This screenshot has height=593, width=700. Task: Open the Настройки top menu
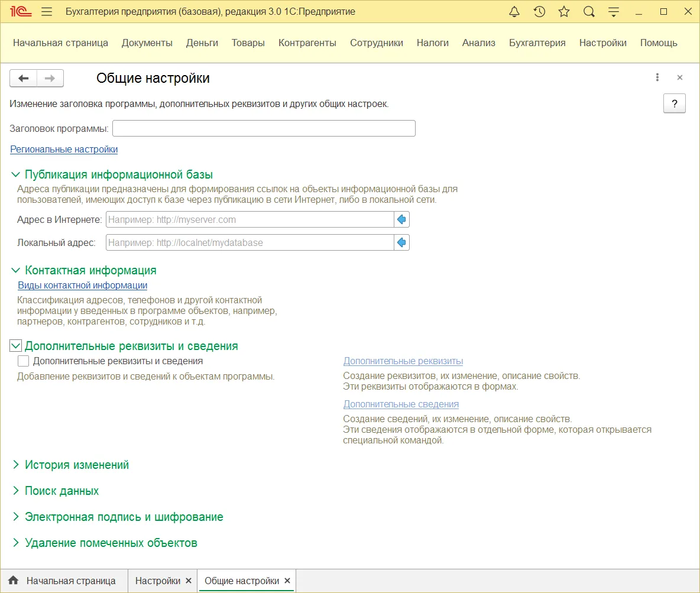click(602, 43)
